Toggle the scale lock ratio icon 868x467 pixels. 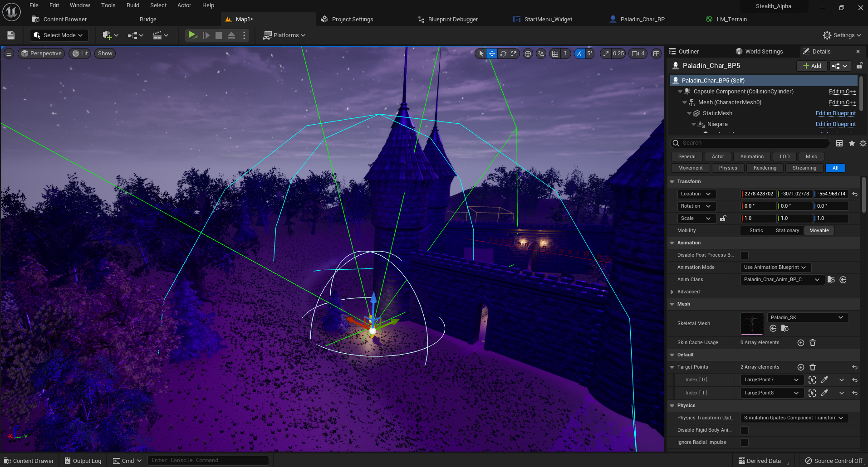723,218
